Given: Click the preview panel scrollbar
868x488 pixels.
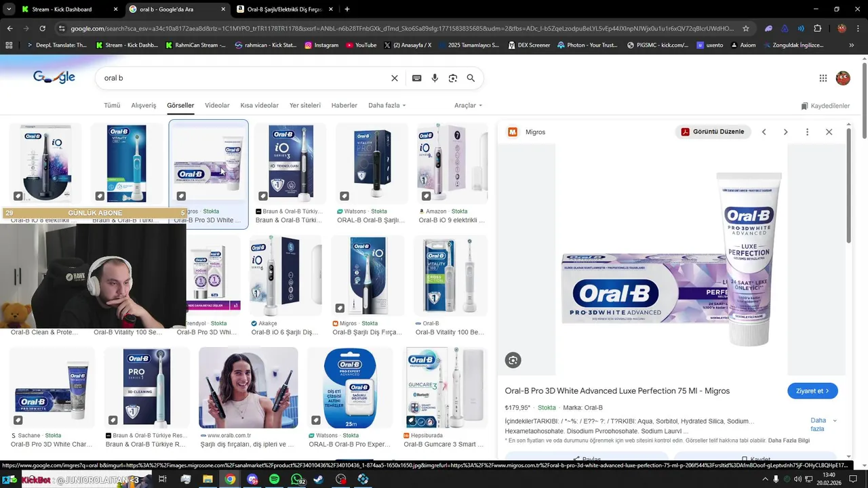Looking at the screenshot, I should tap(848, 186).
